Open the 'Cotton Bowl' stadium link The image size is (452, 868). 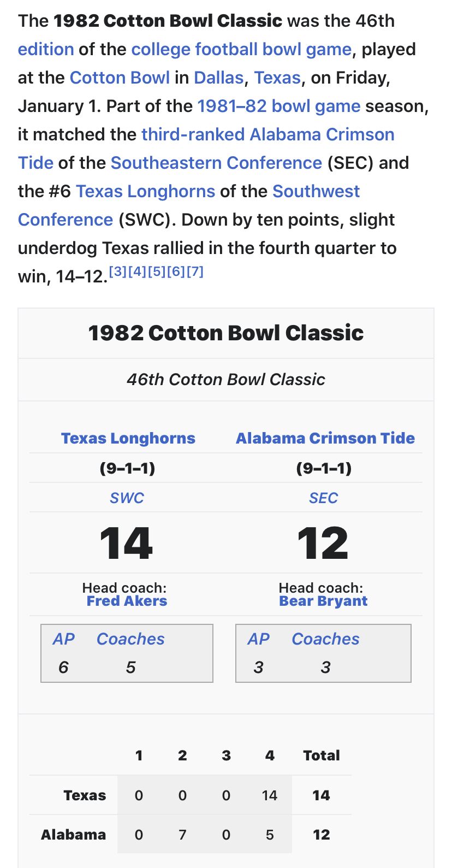(x=120, y=78)
